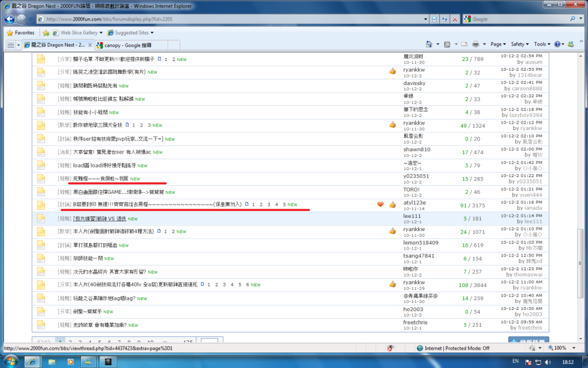Screen dimensions: 588x368
Task: Expand the Page menu dropdown
Action: click(x=498, y=44)
